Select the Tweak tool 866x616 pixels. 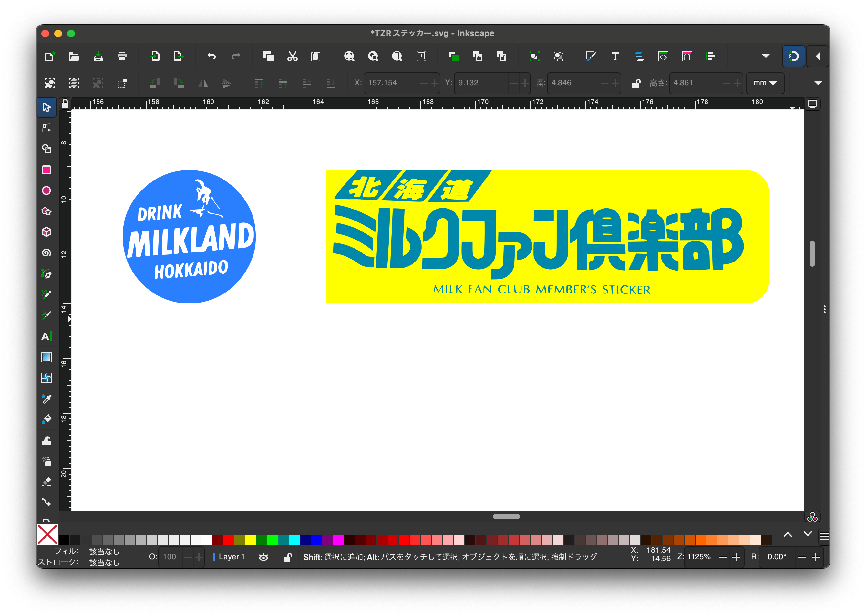46,440
